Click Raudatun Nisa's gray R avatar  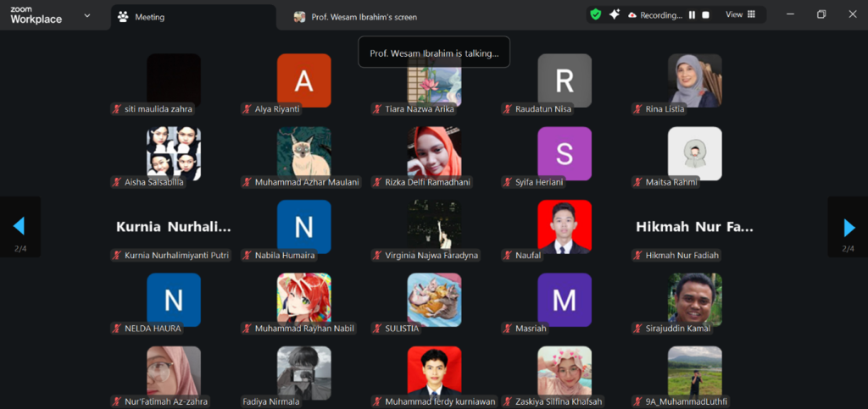coord(564,80)
